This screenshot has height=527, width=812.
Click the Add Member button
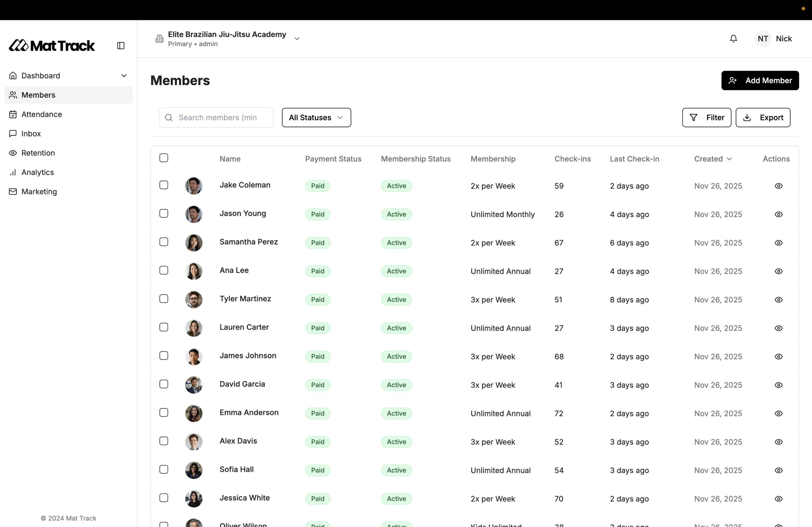(760, 80)
